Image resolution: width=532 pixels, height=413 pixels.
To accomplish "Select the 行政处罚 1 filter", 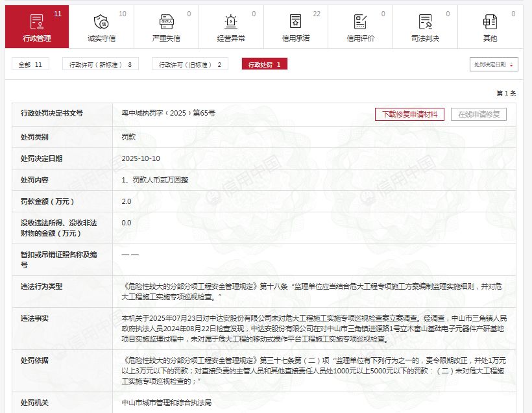I will (x=265, y=64).
